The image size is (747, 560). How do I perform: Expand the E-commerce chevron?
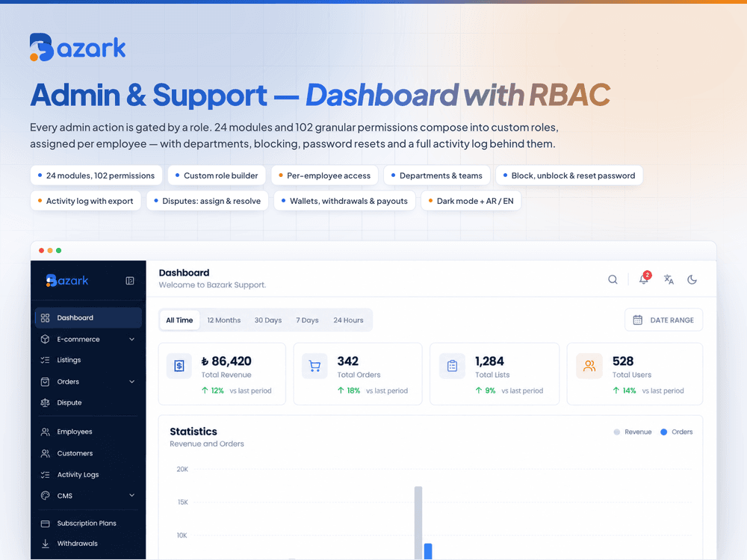tap(132, 339)
